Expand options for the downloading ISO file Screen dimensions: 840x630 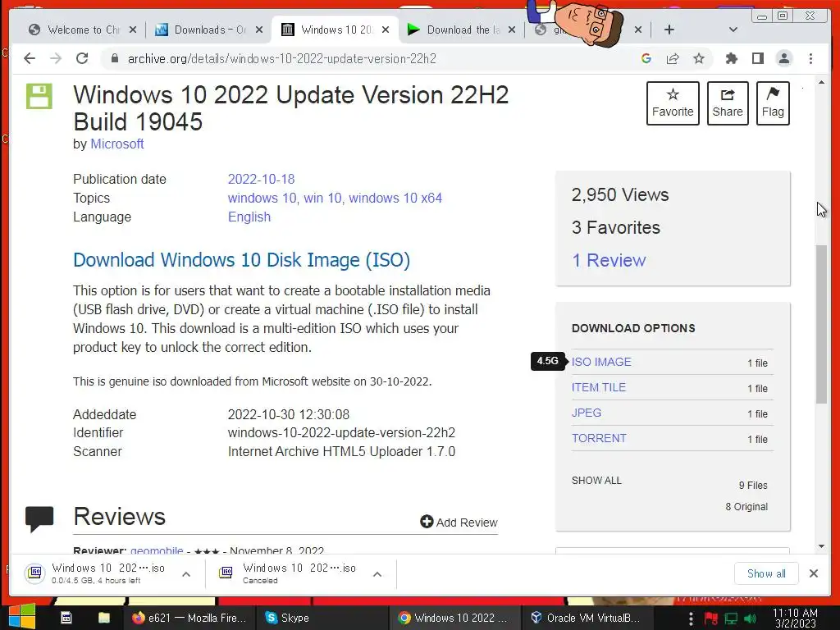click(x=186, y=574)
